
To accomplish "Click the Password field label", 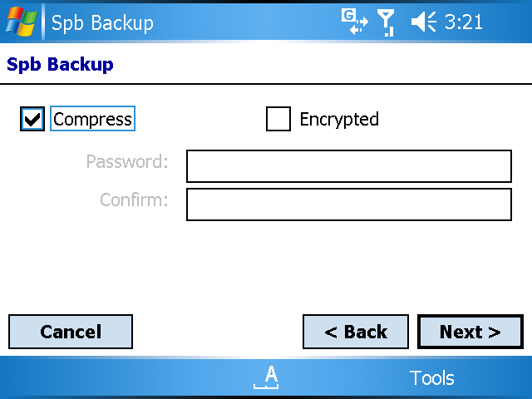I will 127,161.
